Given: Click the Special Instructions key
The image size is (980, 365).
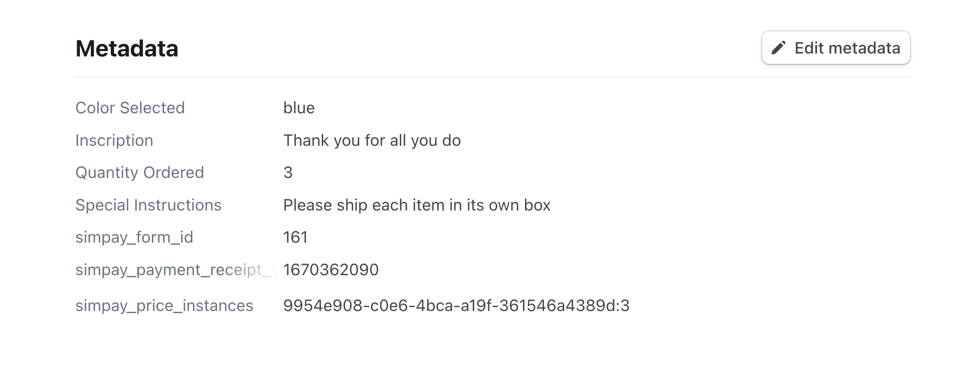Looking at the screenshot, I should [x=148, y=205].
